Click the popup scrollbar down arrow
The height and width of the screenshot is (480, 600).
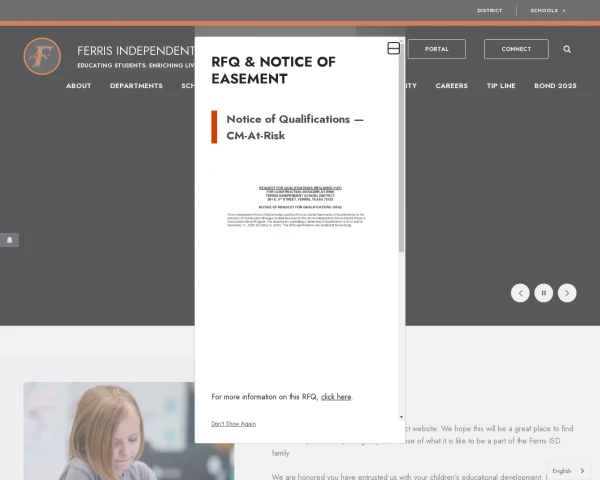(401, 417)
